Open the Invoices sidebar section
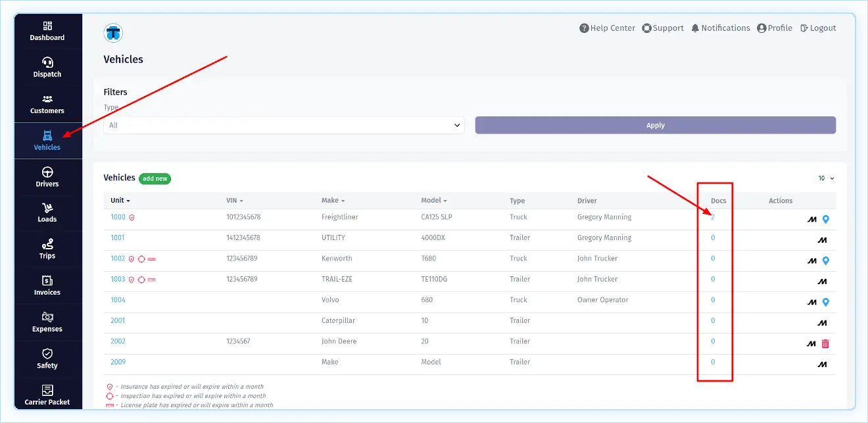 coord(47,286)
